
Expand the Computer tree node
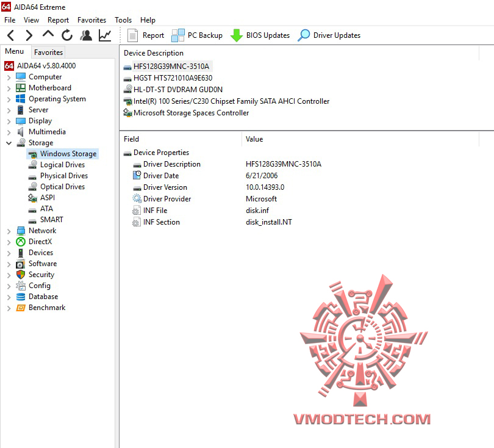[9, 78]
